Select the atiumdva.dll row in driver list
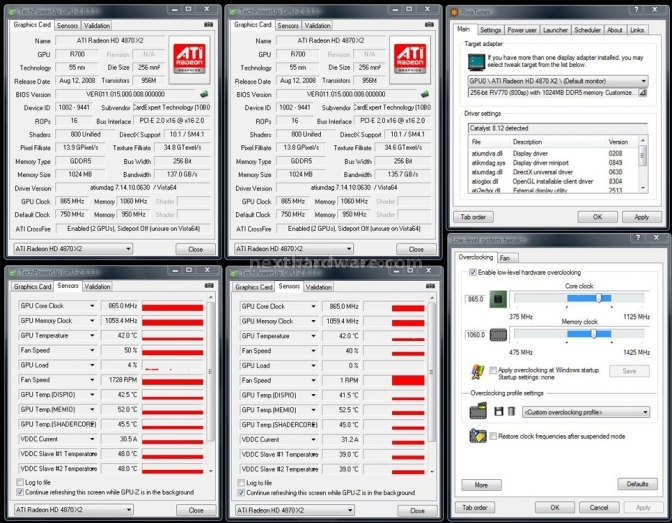The width and height of the screenshot is (672, 523). pyautogui.click(x=552, y=153)
